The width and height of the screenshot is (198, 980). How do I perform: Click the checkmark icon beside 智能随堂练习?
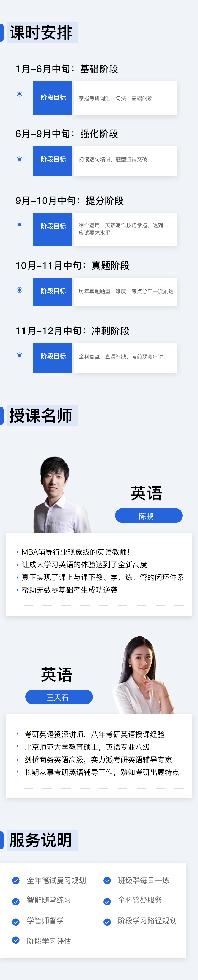pos(16,902)
